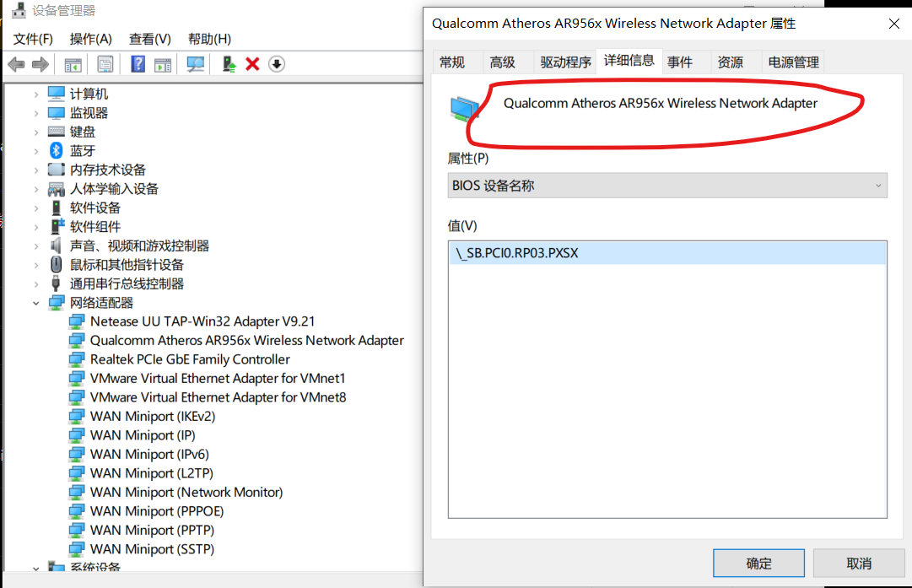Expand the 通用串行总线控制器 node

pos(36,283)
